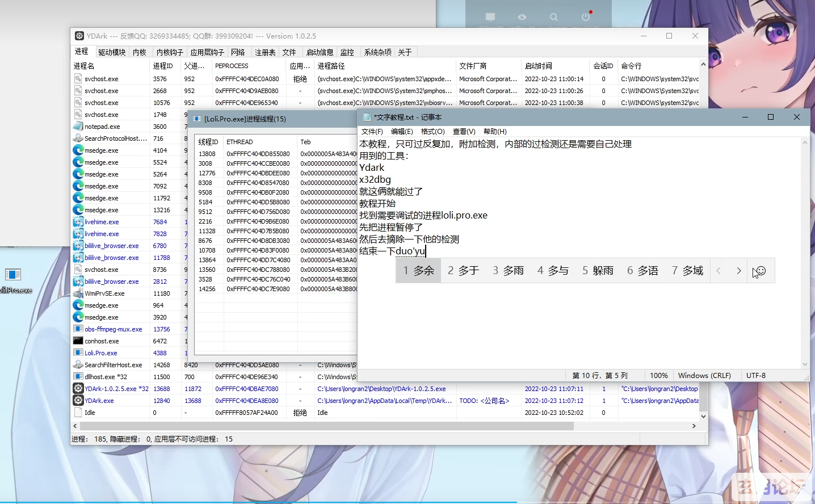
Task: Select thread row 14256
Action: coord(276,289)
